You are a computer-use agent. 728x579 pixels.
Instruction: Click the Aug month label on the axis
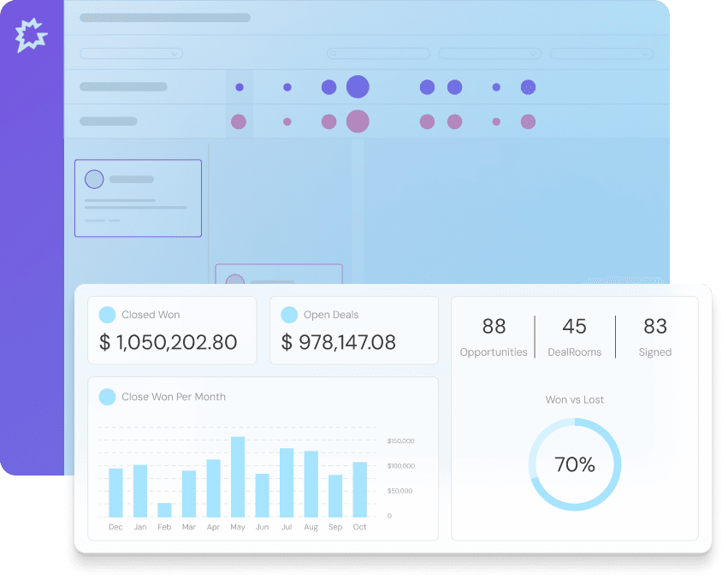click(x=311, y=527)
